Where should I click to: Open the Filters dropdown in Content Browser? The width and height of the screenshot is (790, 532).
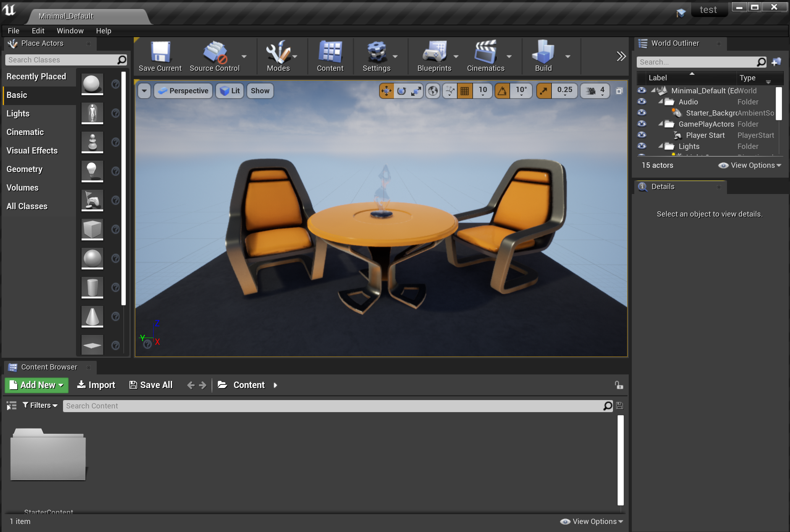click(40, 405)
